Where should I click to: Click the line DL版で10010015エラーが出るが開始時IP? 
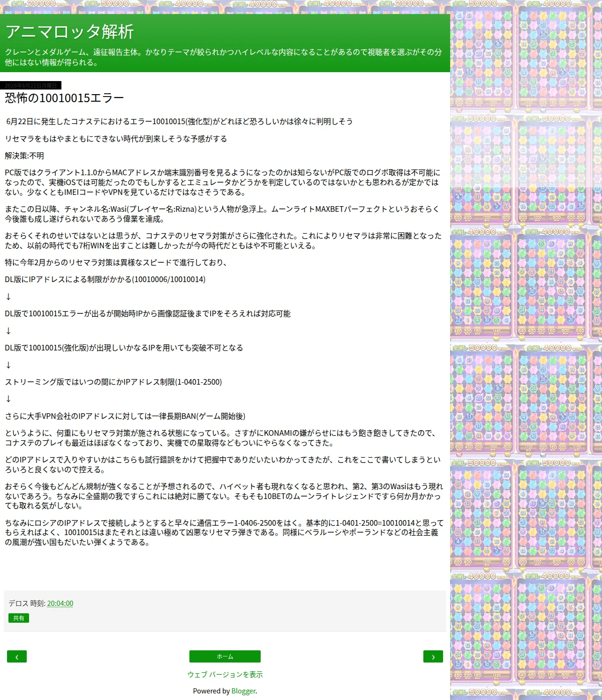[x=148, y=313]
